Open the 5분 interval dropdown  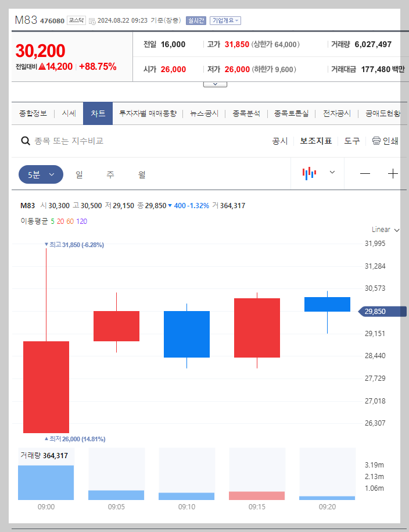click(x=41, y=174)
